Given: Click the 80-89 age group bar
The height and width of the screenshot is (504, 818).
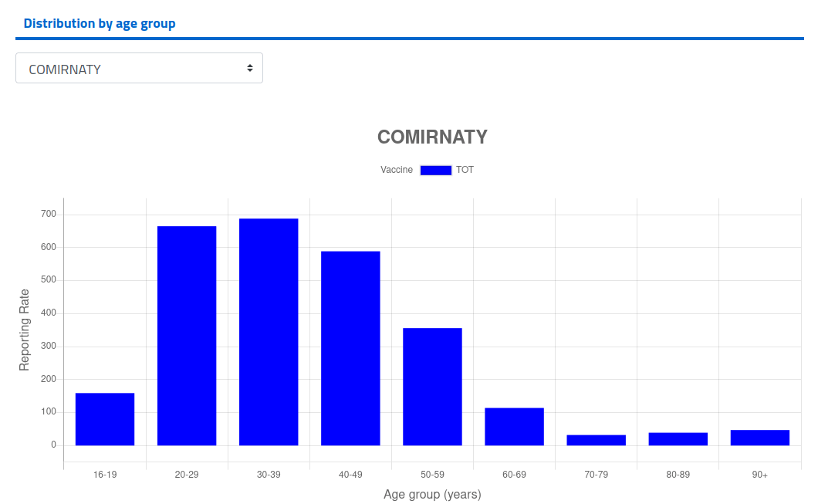Looking at the screenshot, I should (678, 439).
